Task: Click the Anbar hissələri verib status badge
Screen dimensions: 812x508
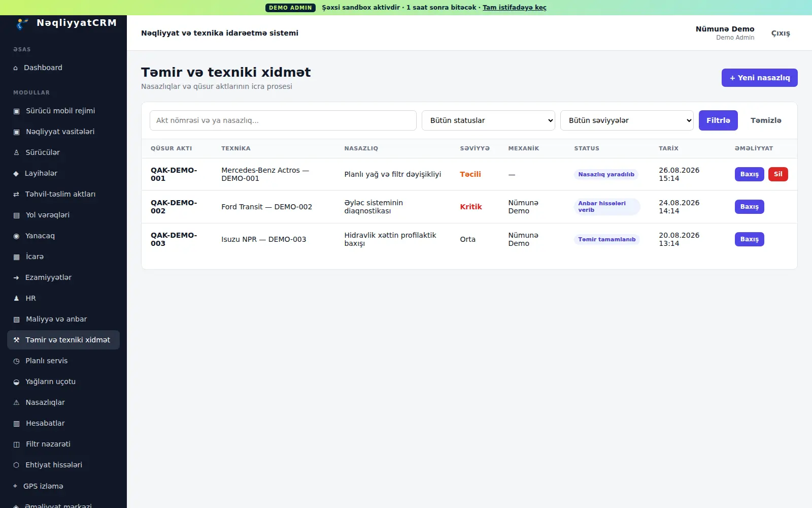Action: click(607, 207)
